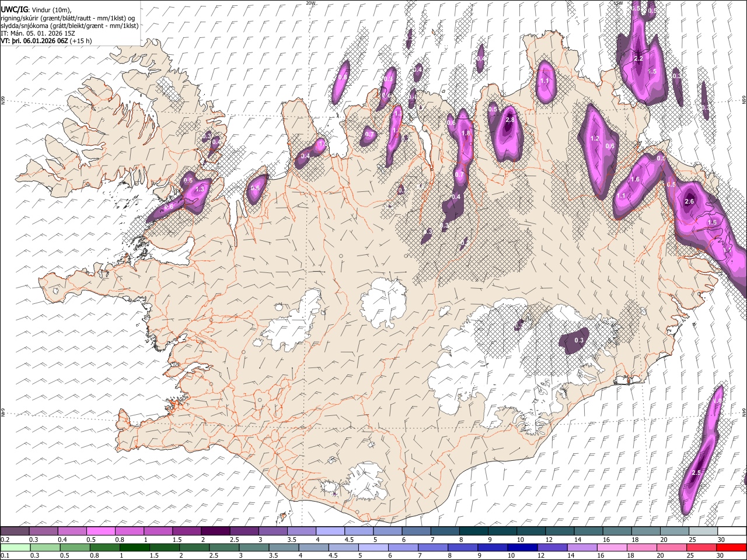747x560 pixels.
Task: Pick the deep blue swatch between 10 and 12
Action: coord(521,548)
